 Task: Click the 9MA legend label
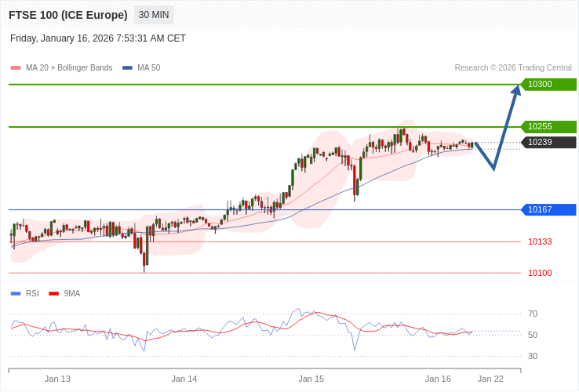pos(72,294)
